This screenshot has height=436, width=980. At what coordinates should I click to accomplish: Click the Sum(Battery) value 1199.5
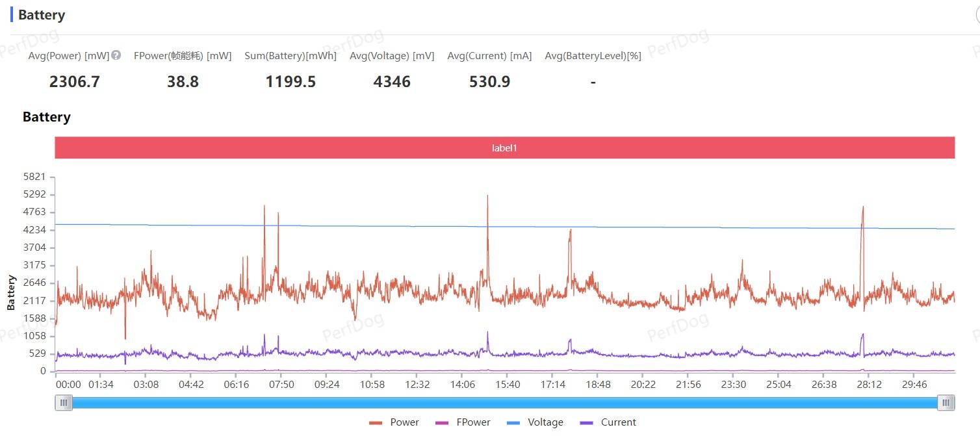pyautogui.click(x=290, y=81)
